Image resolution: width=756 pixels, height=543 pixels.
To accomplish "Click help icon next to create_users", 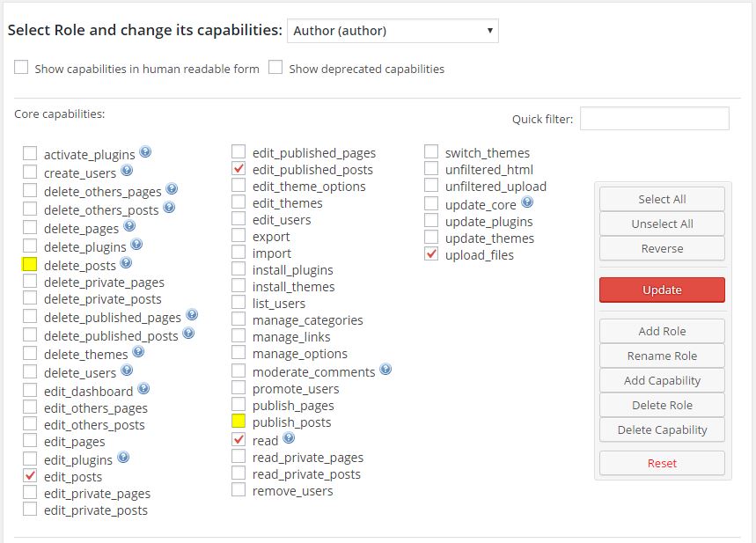I will tap(127, 170).
